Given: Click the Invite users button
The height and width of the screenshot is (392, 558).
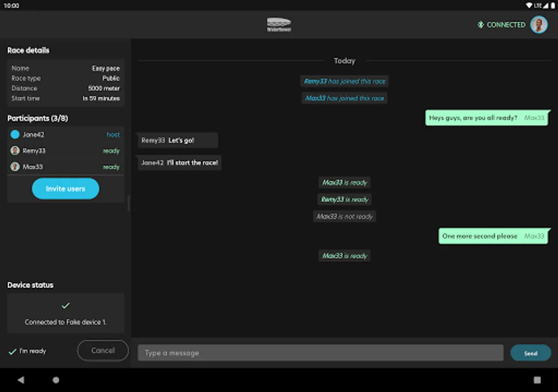Looking at the screenshot, I should (65, 189).
